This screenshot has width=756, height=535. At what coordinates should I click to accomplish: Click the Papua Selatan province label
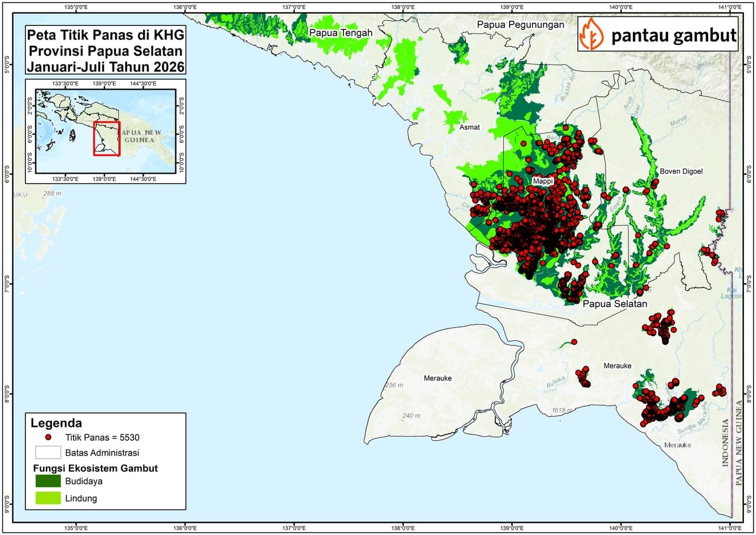coord(615,303)
